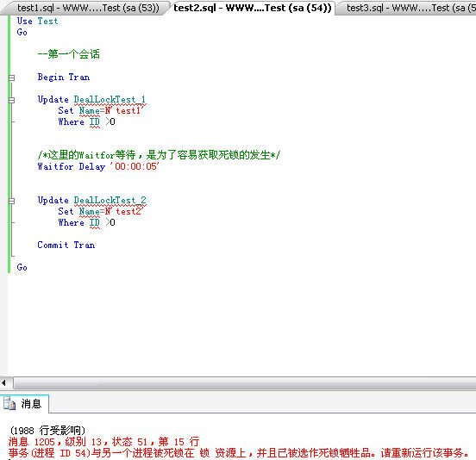Screen dimensions: 476x460
Task: Click the horizontal scrollbar left arrow
Action: pyautogui.click(x=3, y=382)
